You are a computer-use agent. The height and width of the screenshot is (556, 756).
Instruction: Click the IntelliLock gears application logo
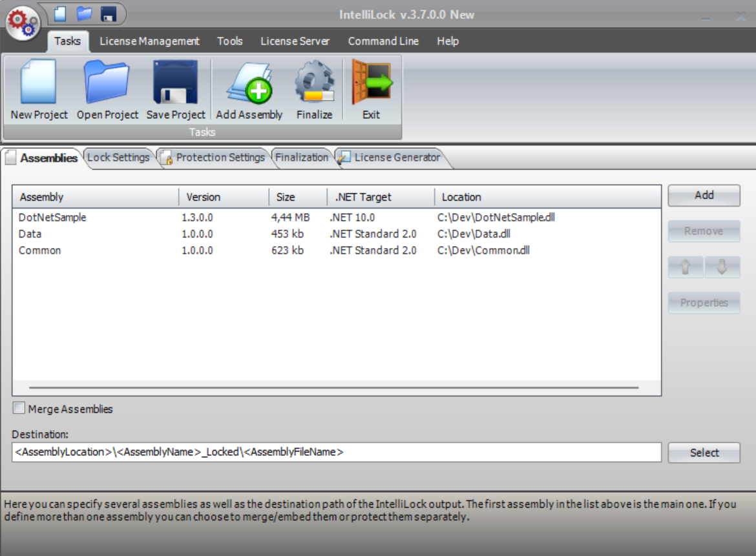tap(22, 23)
